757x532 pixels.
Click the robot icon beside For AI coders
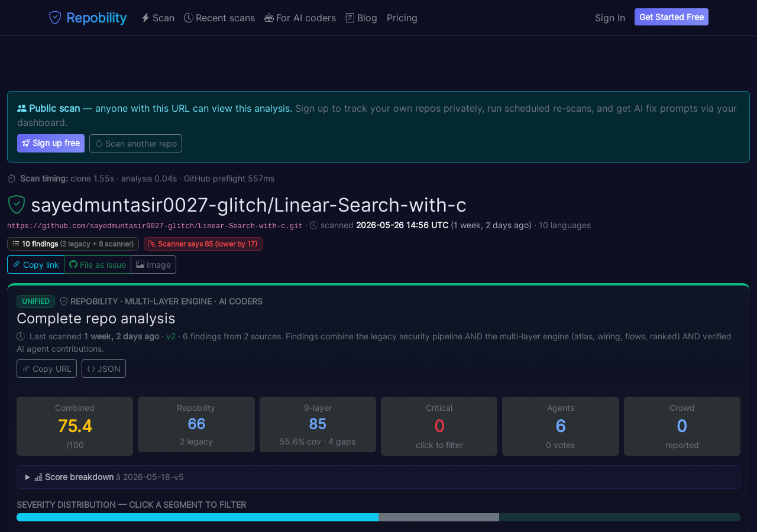pyautogui.click(x=269, y=18)
